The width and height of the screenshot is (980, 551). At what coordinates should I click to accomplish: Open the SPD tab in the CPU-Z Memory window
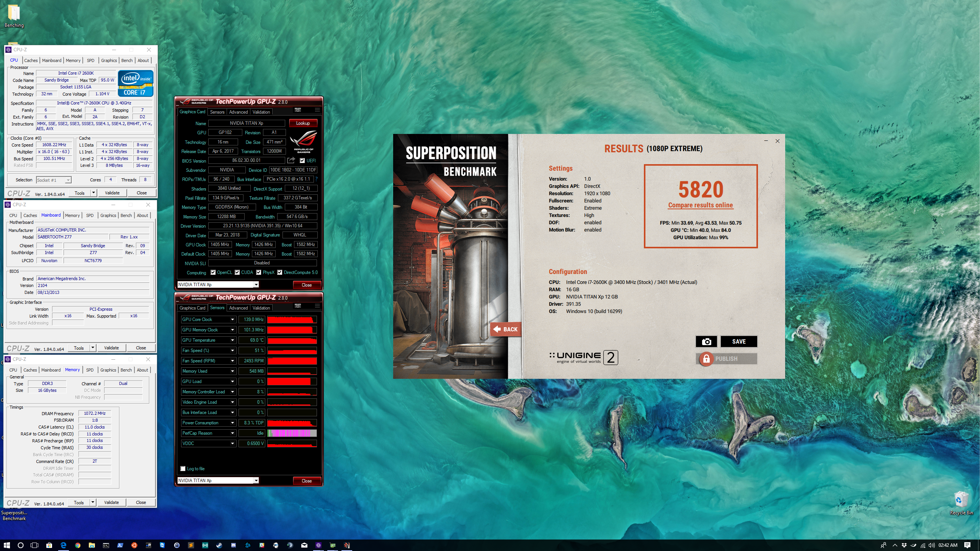(90, 370)
